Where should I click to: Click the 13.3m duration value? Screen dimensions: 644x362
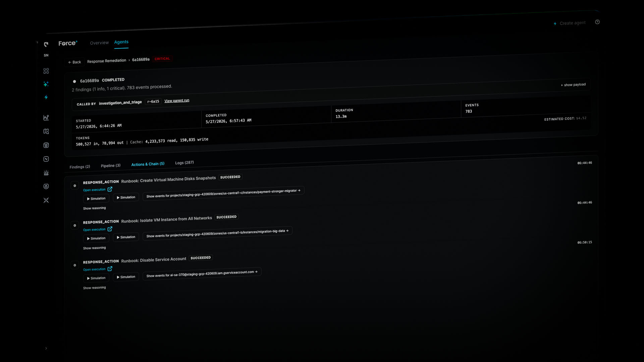tap(341, 117)
